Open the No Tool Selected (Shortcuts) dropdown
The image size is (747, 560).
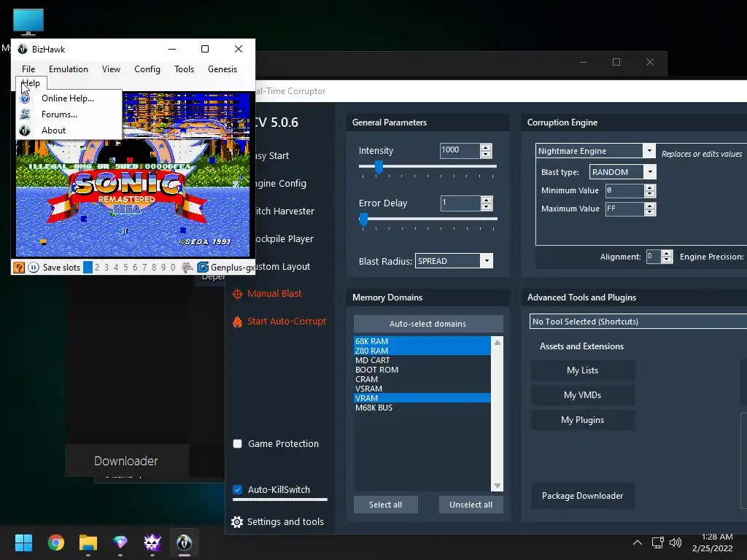point(638,322)
